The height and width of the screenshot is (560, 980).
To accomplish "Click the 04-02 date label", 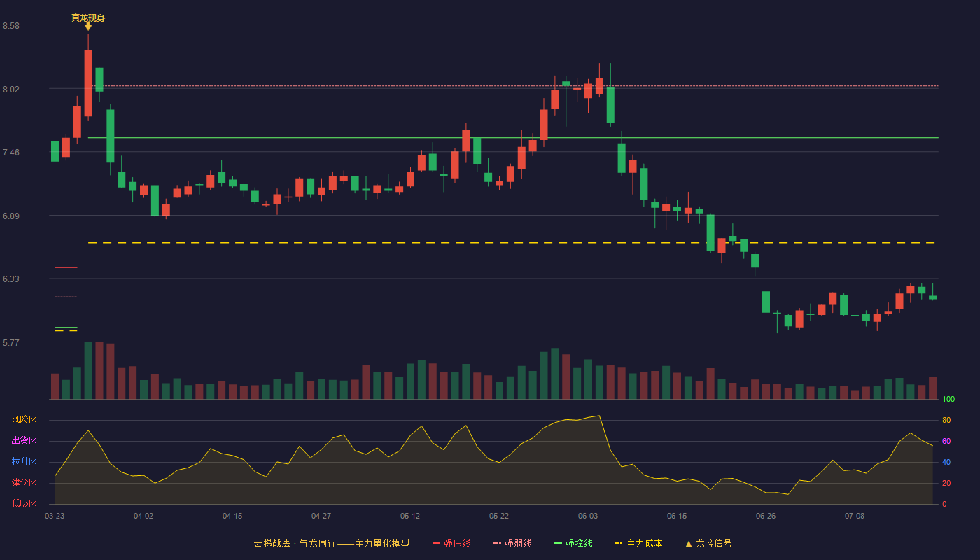I will (143, 516).
